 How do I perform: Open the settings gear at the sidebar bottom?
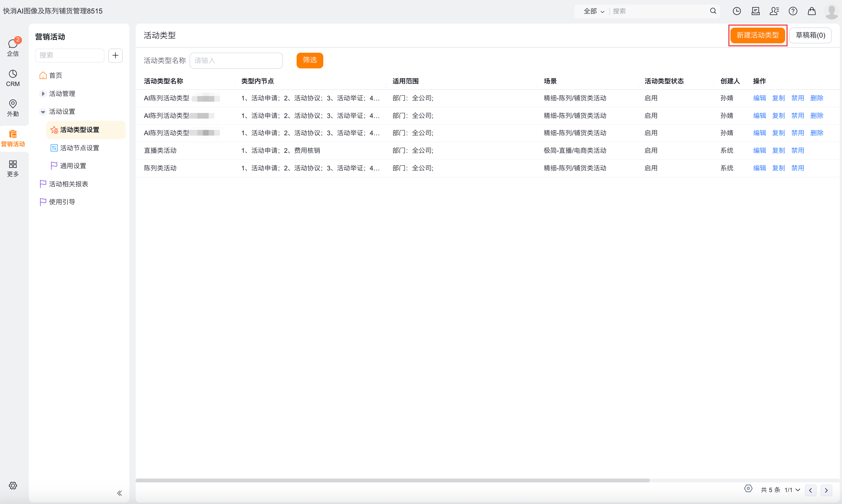(13, 485)
